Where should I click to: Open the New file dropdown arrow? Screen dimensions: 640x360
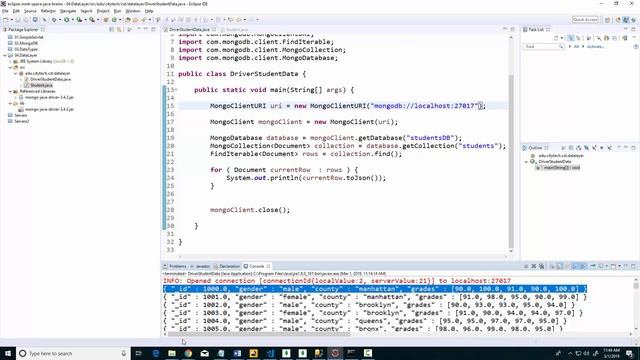pos(11,20)
